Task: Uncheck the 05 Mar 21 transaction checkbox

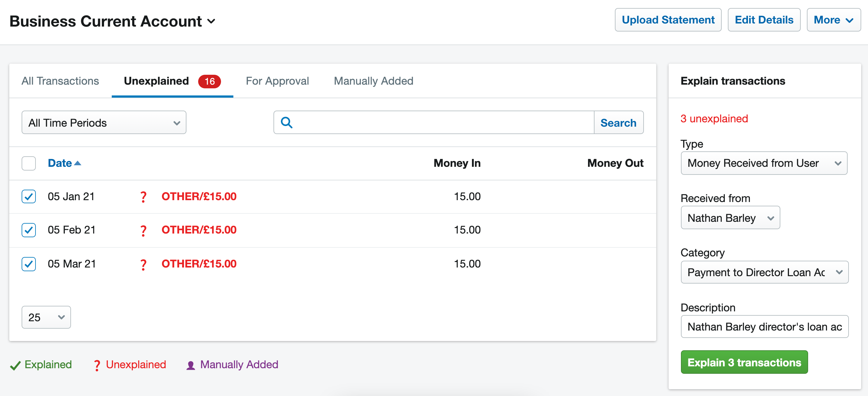Action: 29,264
